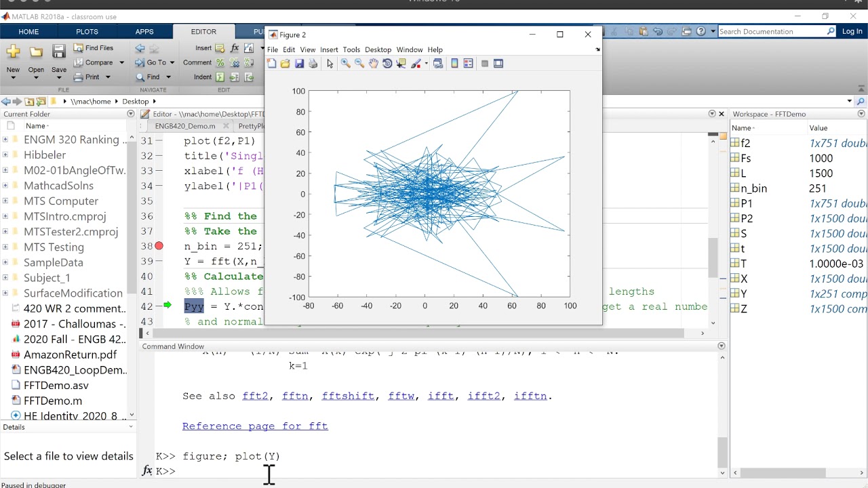Activate Zoom Out magnifier in Figure 2

click(359, 64)
